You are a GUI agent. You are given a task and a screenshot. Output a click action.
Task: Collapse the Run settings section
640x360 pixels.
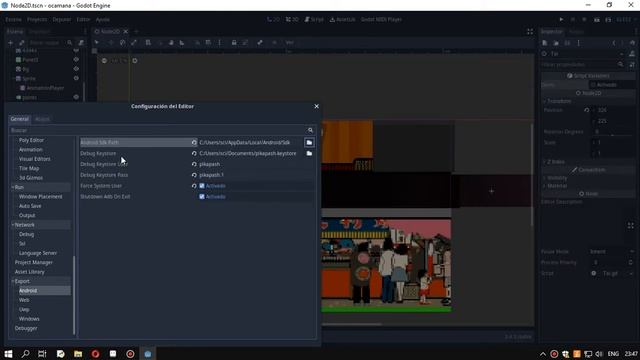click(x=13, y=187)
